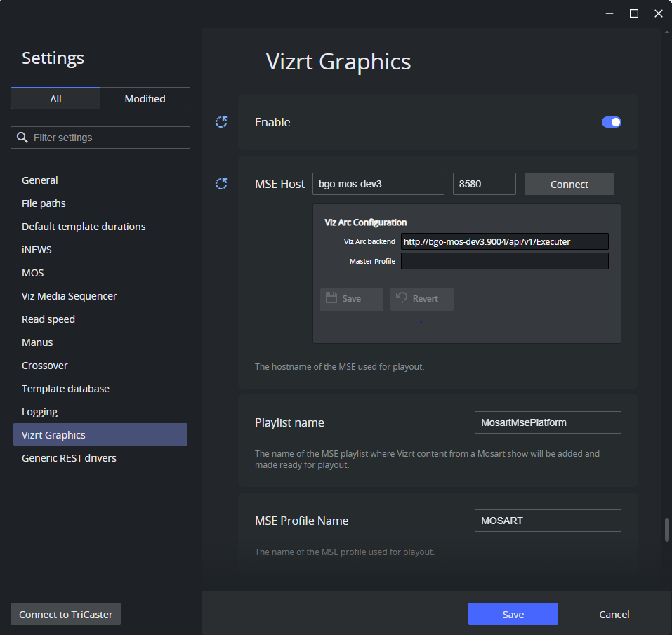
Task: Click the scrollbar thumb on the right edge
Action: pos(666,530)
